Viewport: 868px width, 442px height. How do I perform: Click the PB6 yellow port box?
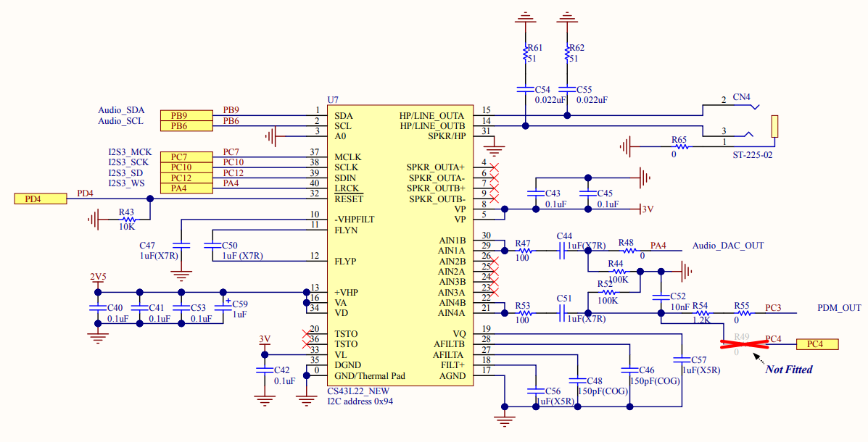186,126
